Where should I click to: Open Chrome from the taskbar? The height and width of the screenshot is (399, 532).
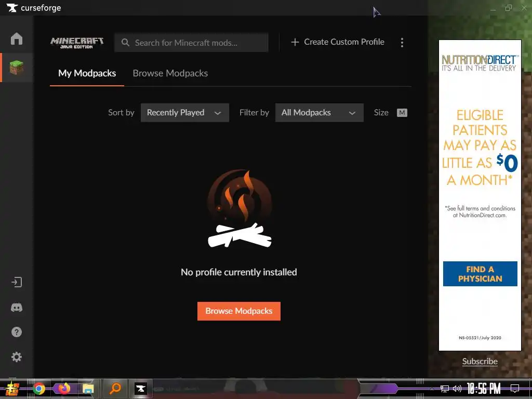tap(39, 389)
